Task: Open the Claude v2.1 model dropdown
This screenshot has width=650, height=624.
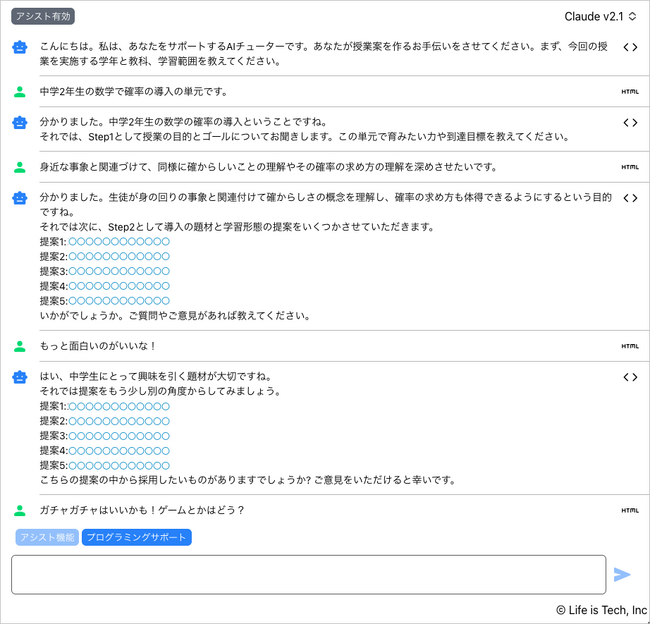Action: point(600,16)
